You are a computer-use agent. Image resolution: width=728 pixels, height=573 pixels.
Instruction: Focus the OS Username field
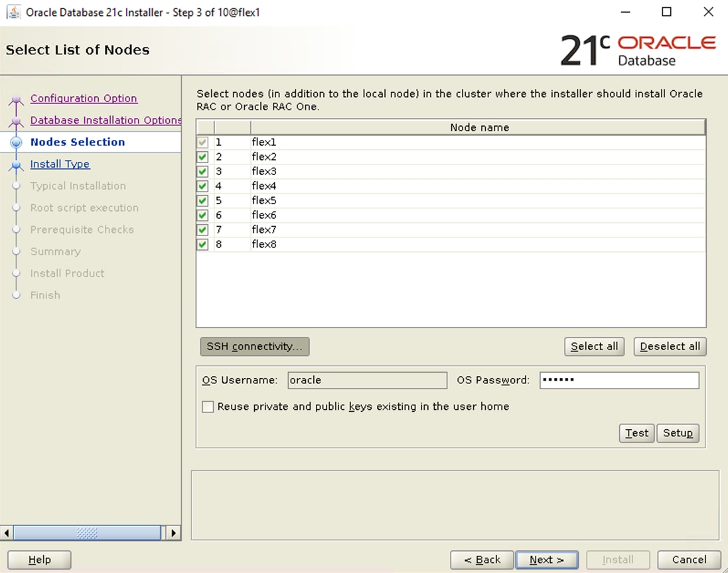(367, 381)
